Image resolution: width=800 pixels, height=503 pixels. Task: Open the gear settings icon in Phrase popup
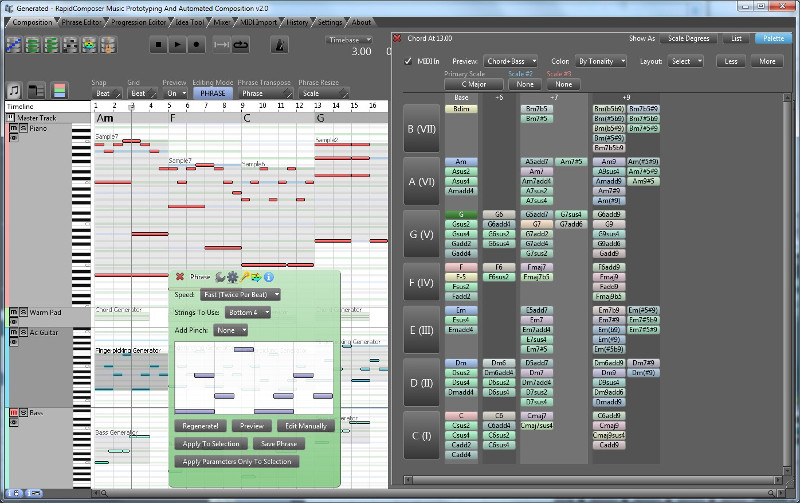[232, 277]
